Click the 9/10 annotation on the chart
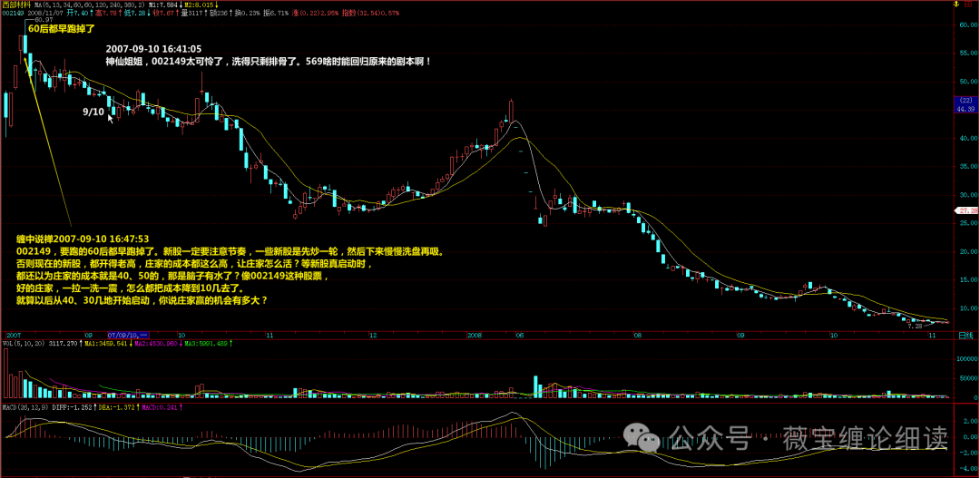The image size is (980, 478). point(93,112)
